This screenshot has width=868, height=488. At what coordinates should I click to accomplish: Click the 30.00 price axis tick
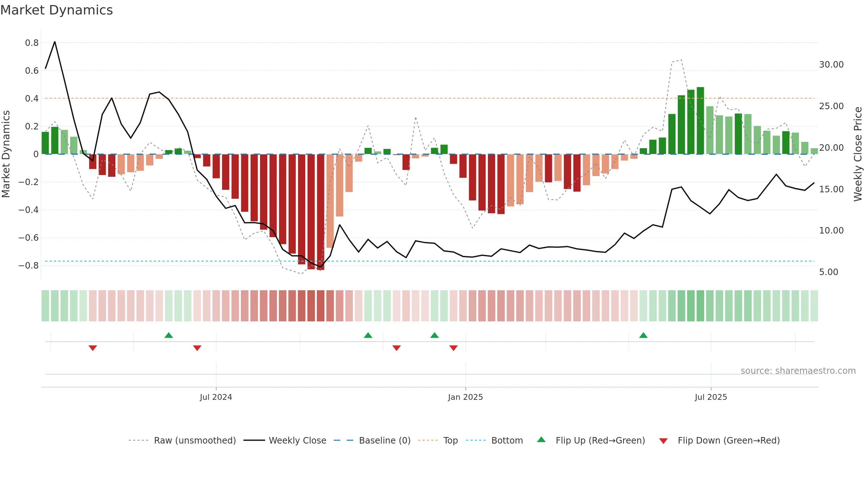831,64
